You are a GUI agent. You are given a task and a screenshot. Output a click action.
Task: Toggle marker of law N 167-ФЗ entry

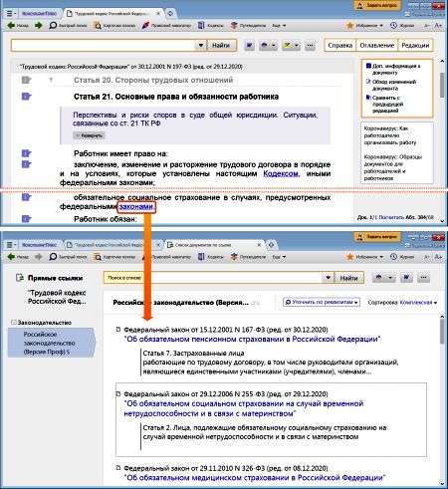pos(117,330)
